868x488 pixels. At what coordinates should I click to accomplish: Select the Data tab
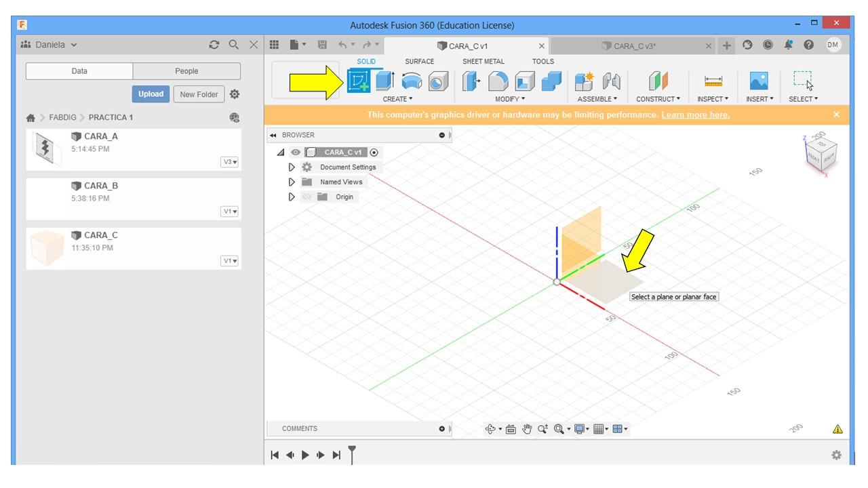[79, 71]
